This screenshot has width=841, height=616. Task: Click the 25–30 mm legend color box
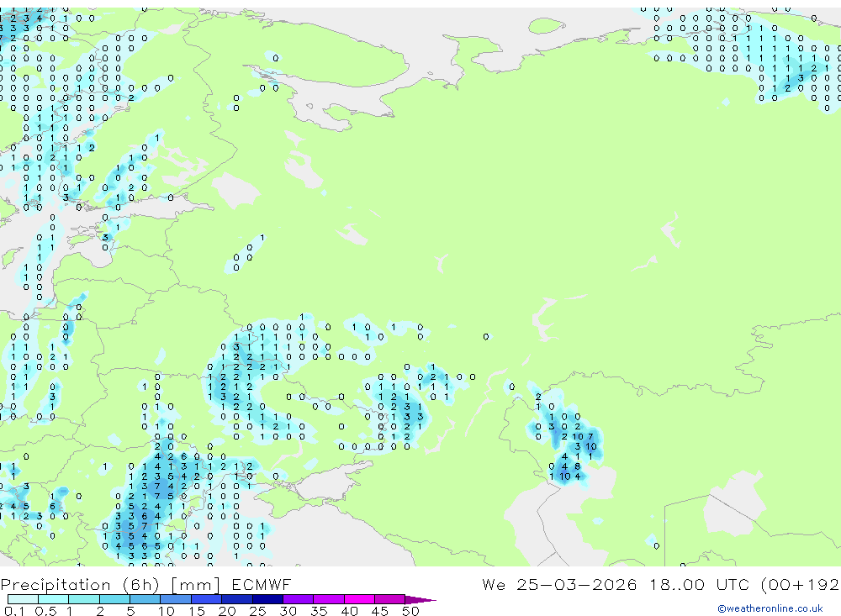coord(267,599)
